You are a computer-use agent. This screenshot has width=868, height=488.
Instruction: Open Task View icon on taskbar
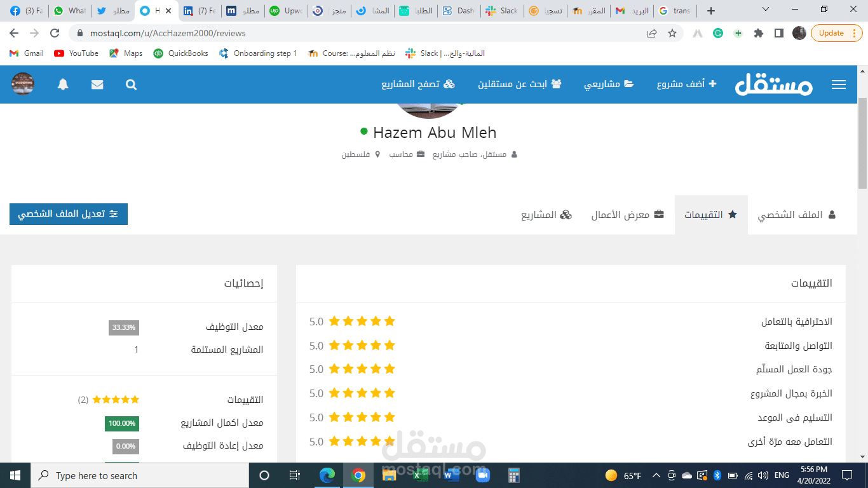(x=295, y=475)
